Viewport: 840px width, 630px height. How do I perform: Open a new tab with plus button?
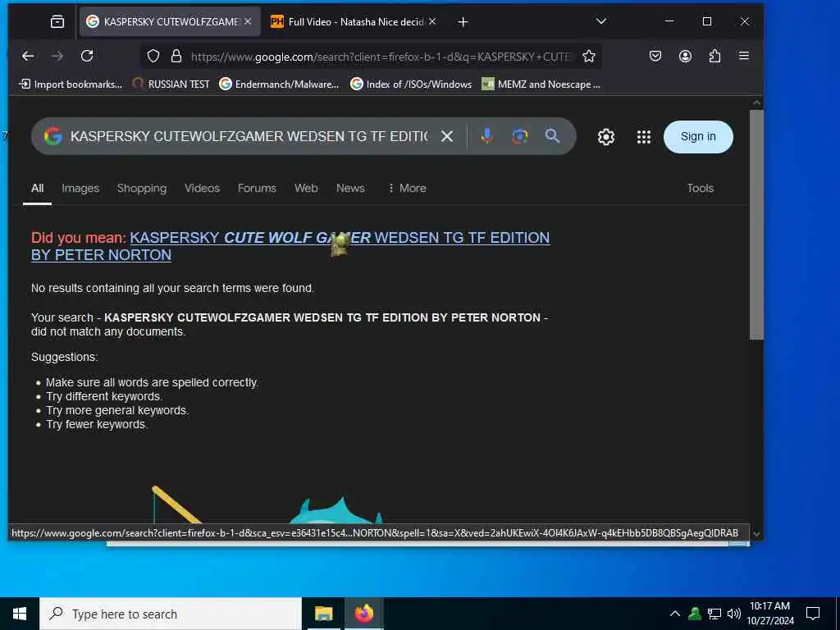click(x=463, y=22)
